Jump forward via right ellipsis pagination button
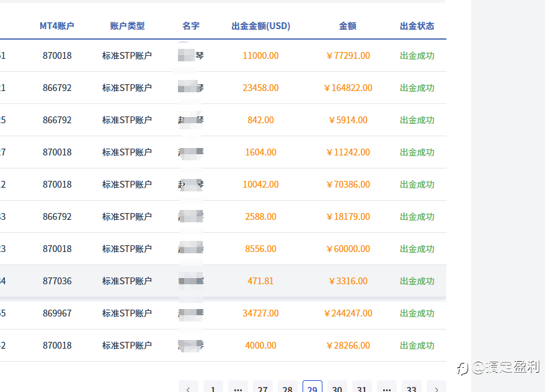Image resolution: width=545 pixels, height=392 pixels. (387, 388)
